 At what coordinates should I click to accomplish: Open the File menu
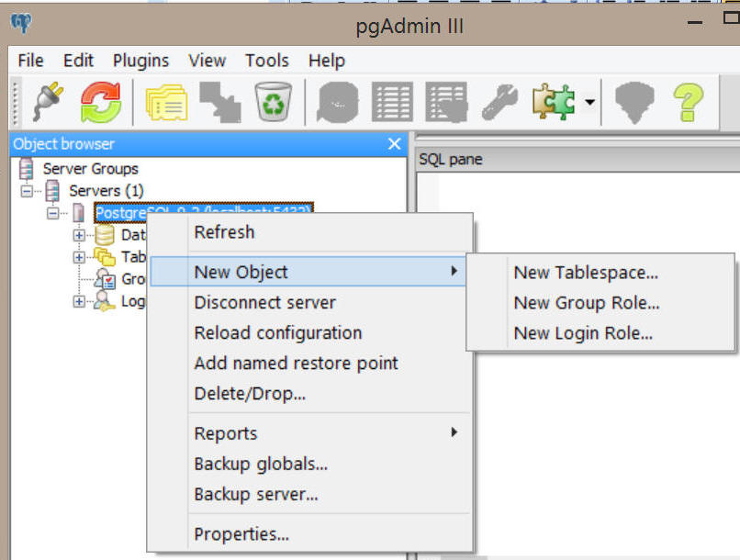[30, 61]
